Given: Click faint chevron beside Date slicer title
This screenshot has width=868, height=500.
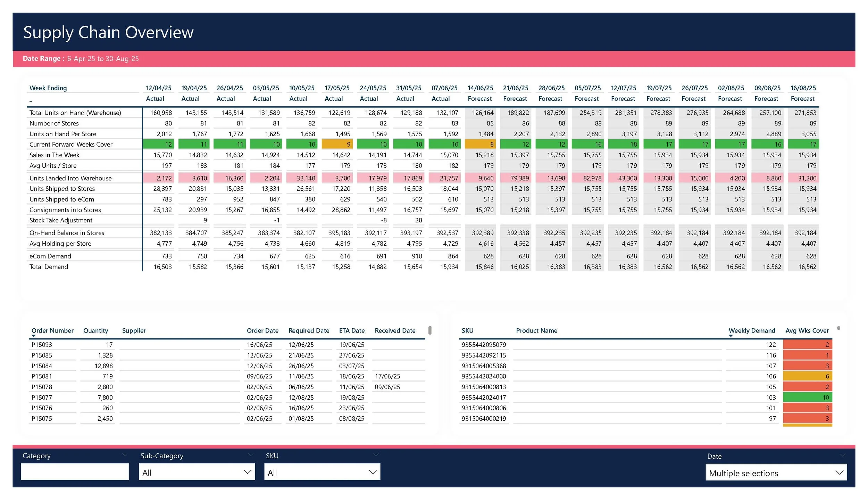Looking at the screenshot, I should click(843, 455).
